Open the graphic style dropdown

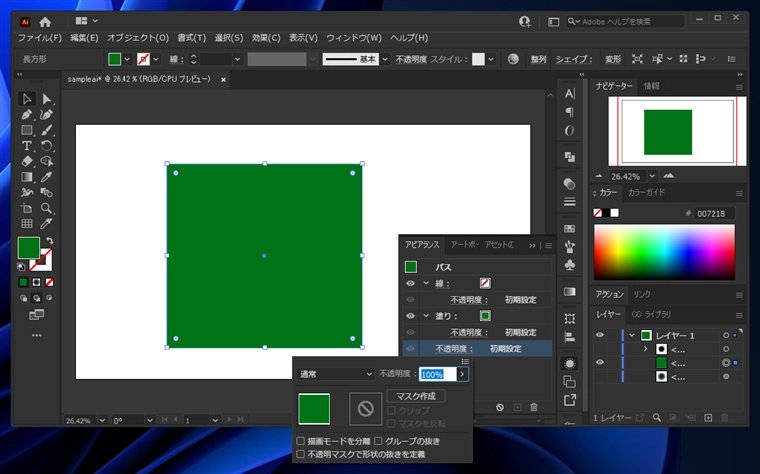pos(491,59)
